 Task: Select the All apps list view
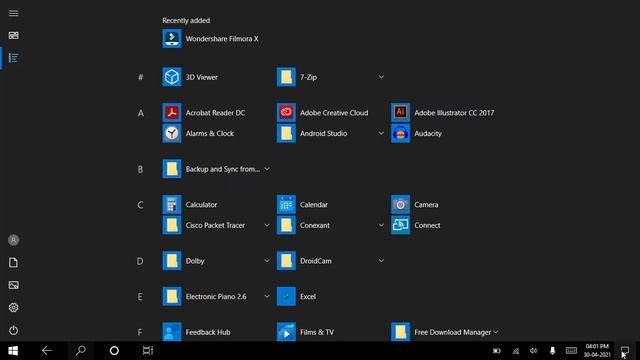pyautogui.click(x=13, y=58)
